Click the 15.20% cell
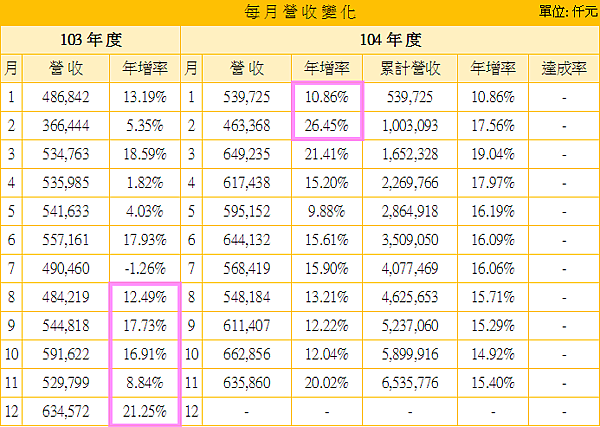600x427 pixels. (326, 183)
